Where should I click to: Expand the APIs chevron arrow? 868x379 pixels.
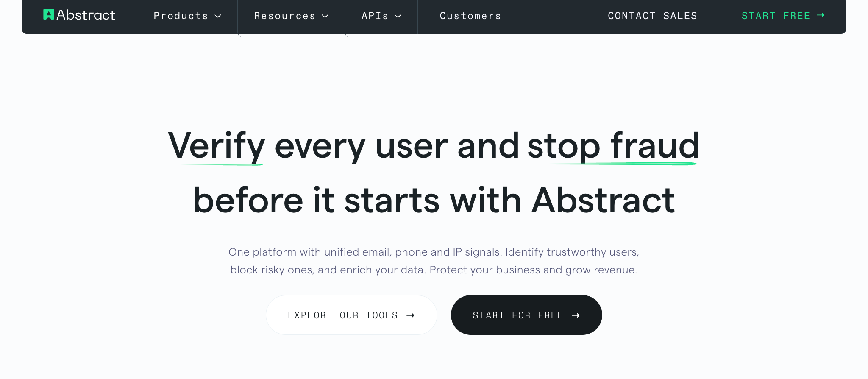[398, 16]
